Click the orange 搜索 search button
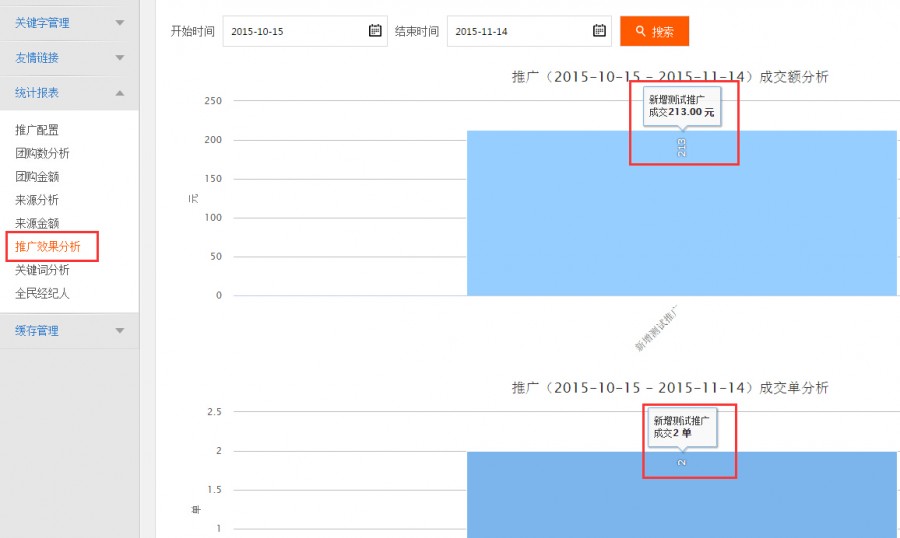Screen dimensions: 900x538 point(654,31)
